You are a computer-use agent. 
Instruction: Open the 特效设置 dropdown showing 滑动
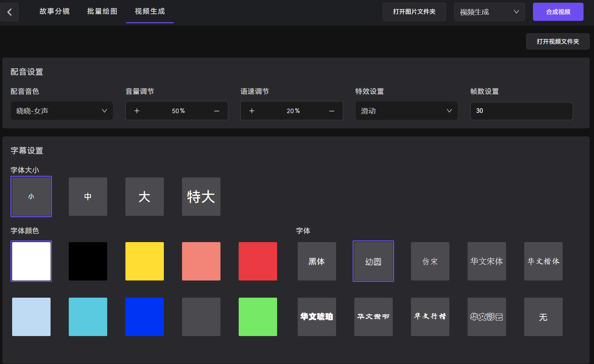point(407,111)
